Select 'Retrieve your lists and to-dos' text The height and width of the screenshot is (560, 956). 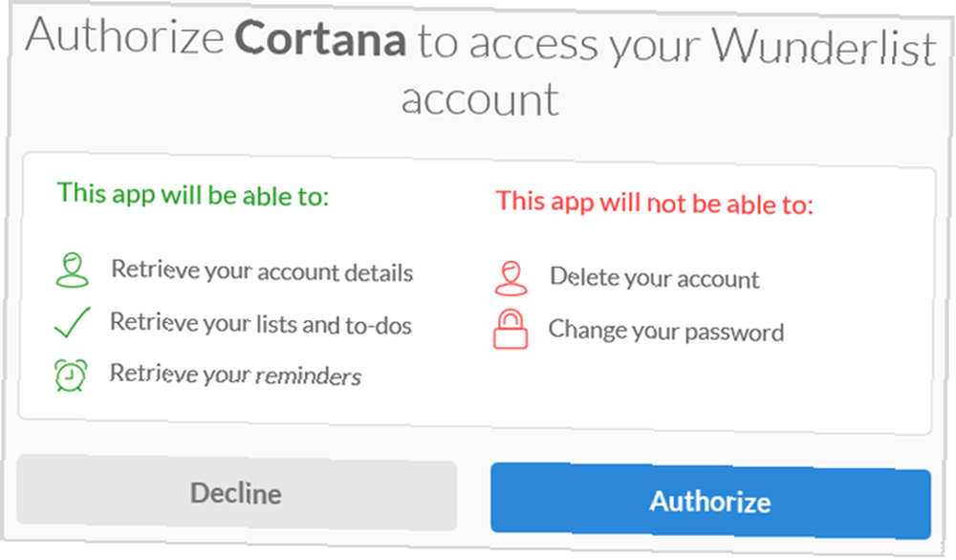pos(261,324)
